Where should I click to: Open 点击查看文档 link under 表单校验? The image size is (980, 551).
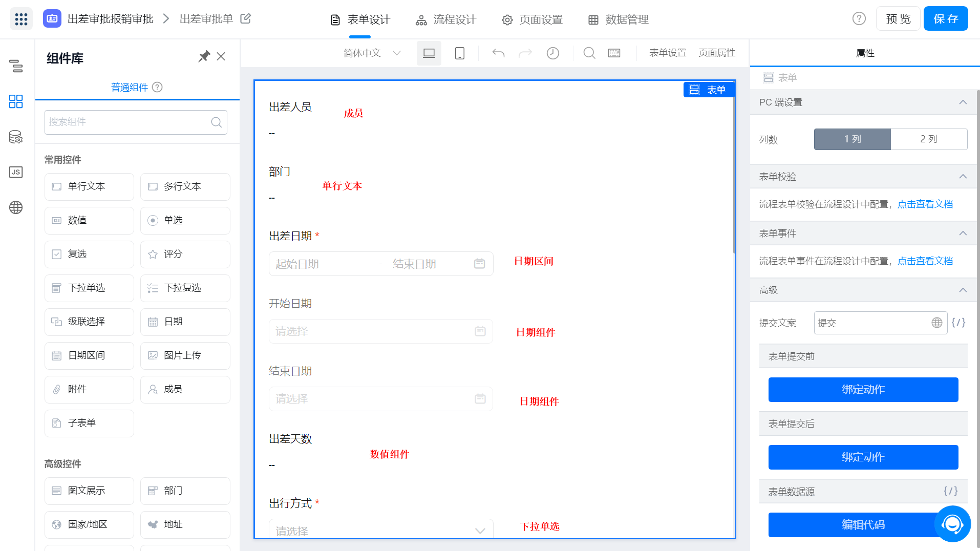tap(925, 204)
